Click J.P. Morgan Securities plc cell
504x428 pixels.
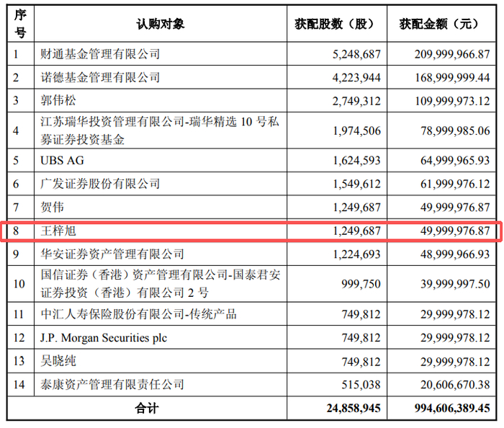click(104, 338)
